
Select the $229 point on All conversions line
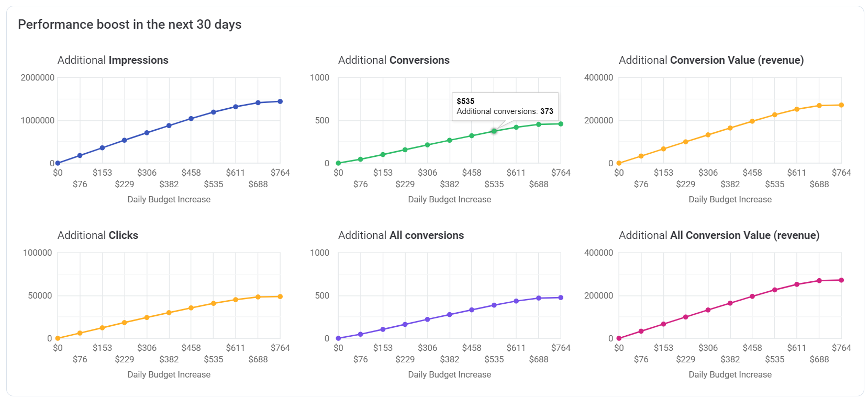click(x=405, y=324)
